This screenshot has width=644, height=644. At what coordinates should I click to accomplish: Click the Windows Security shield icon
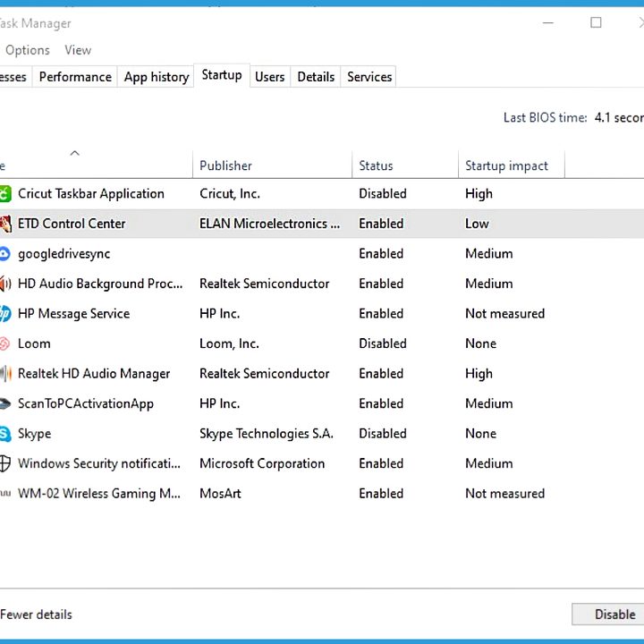tap(5, 463)
